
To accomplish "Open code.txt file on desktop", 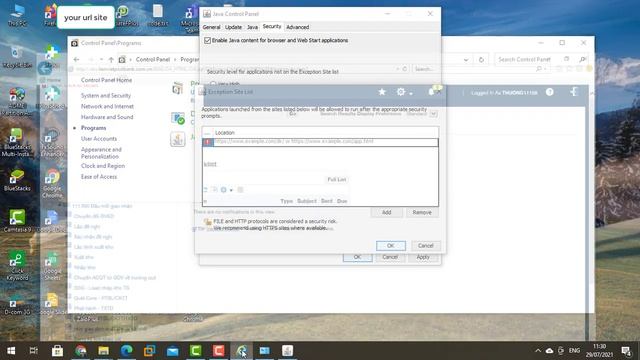I will point(158,16).
